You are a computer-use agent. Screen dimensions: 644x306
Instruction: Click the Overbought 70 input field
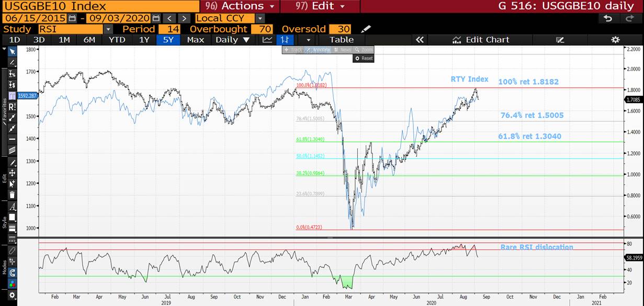[262, 29]
